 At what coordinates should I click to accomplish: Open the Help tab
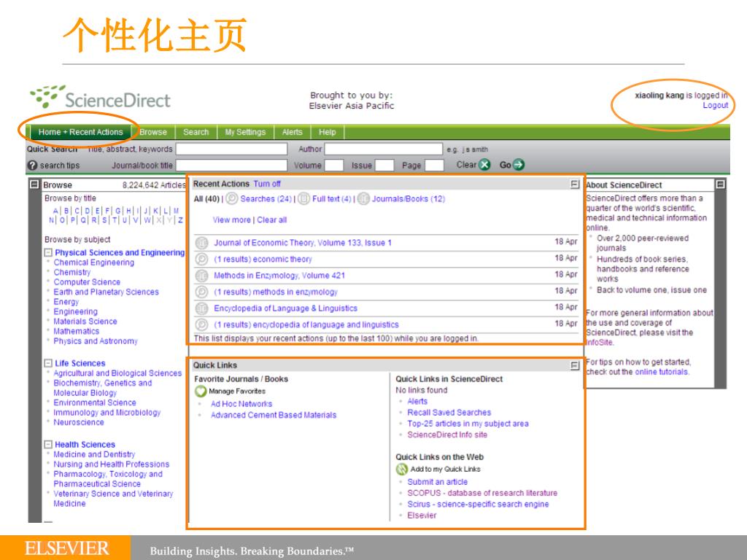328,132
